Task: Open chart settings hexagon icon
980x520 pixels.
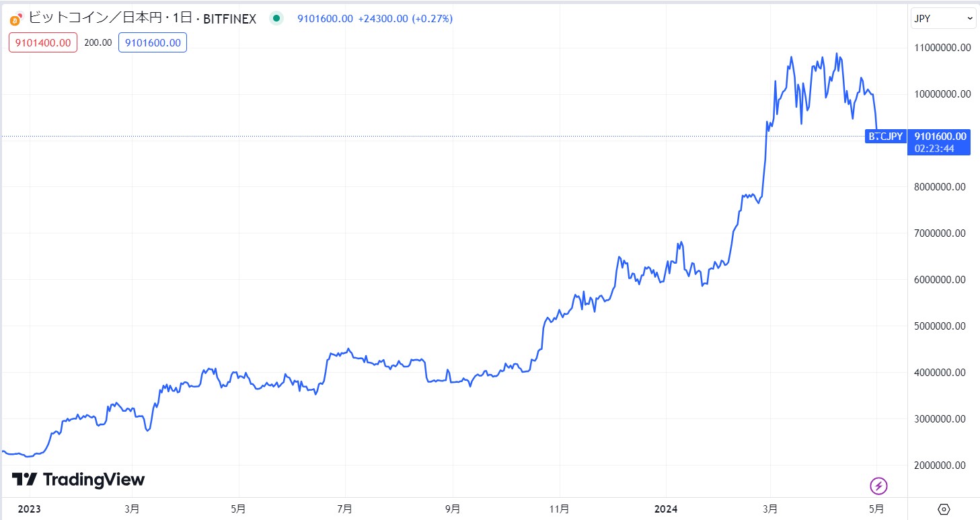Action: click(944, 509)
